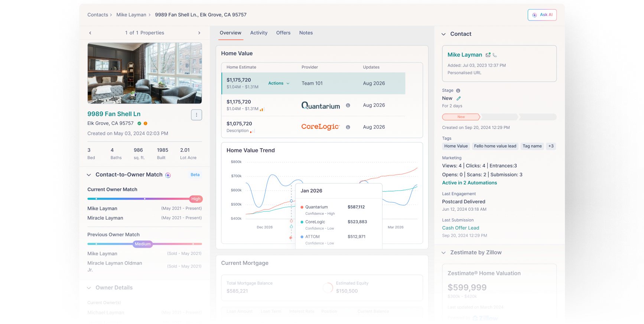Click Personalised URL text
Viewport: 644px width, 324px height.
click(x=464, y=73)
